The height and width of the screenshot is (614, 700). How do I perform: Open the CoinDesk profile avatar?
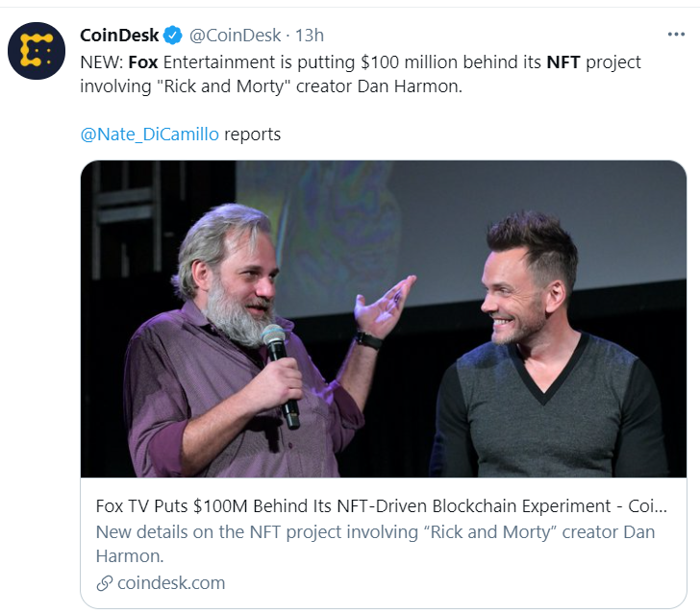tap(37, 51)
